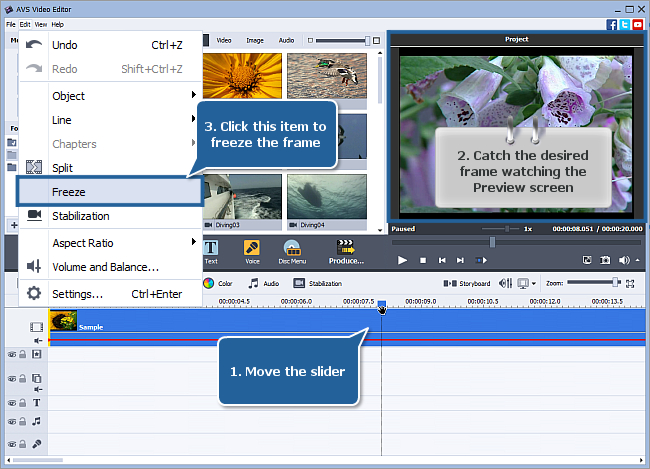Screen dimensions: 650x469
Task: Stop the preview playback
Action: [423, 260]
